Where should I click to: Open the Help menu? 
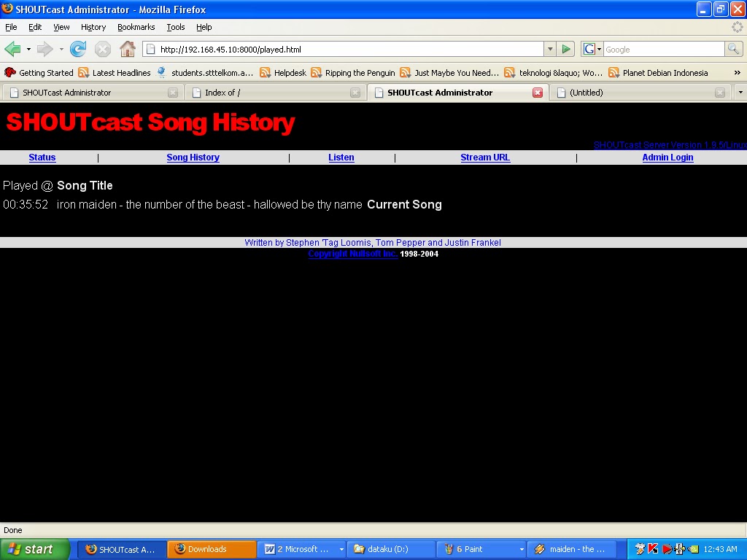pos(204,27)
